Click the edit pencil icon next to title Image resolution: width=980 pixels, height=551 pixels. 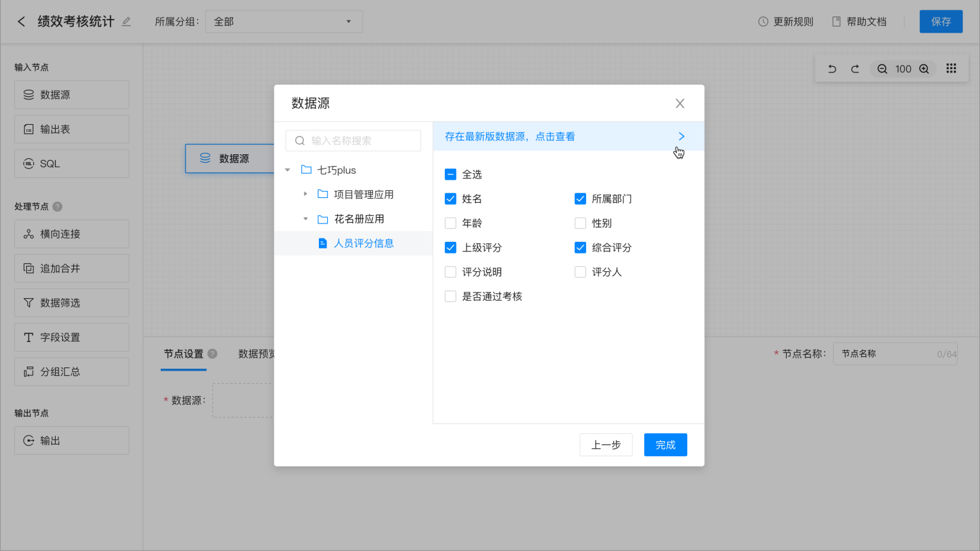pyautogui.click(x=127, y=22)
